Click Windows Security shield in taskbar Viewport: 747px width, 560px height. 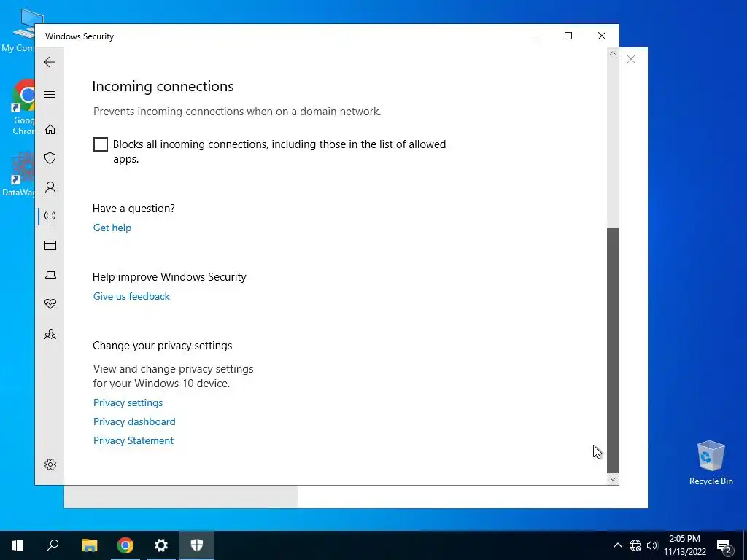click(x=197, y=545)
